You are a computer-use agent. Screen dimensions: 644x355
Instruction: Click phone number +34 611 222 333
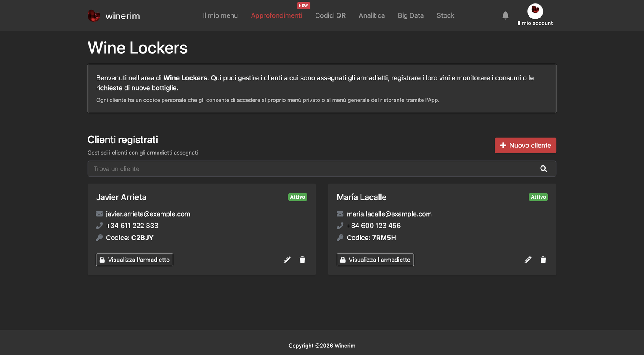point(132,226)
